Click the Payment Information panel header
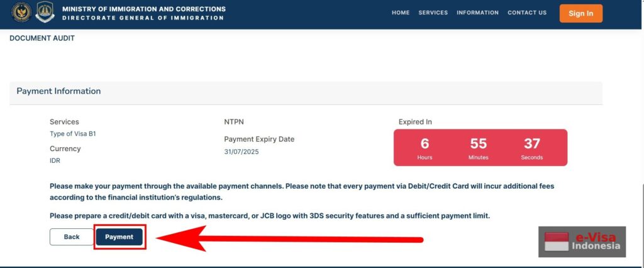 point(306,91)
